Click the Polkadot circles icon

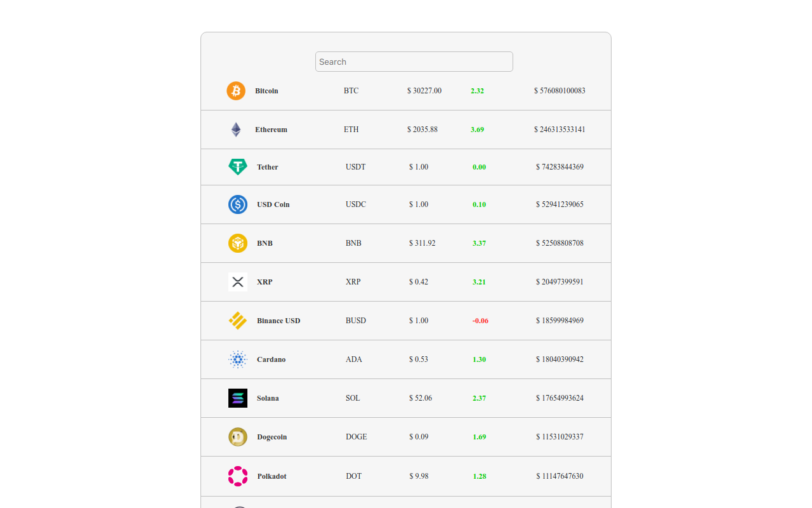[x=237, y=476]
